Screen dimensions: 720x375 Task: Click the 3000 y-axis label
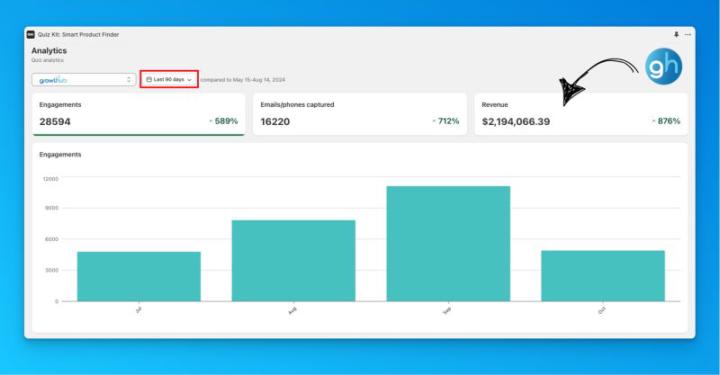tap(52, 270)
